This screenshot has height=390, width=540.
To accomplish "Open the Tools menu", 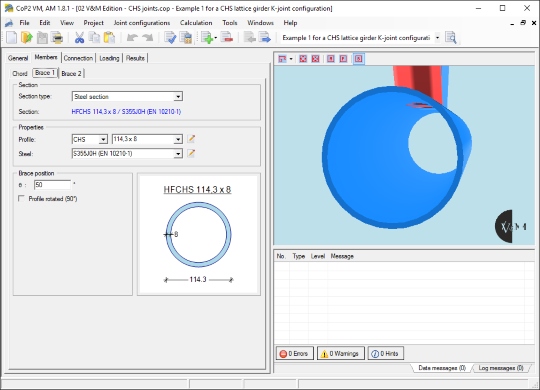I will tap(230, 23).
